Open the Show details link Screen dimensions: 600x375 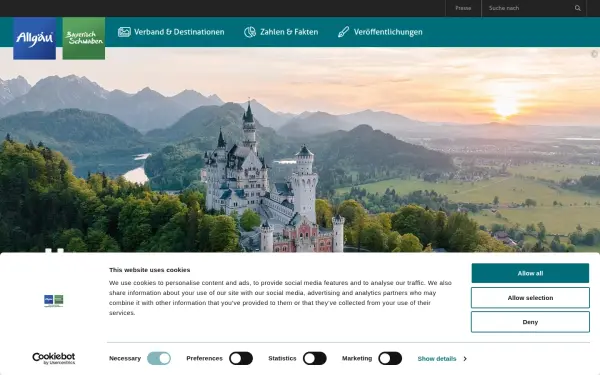point(437,359)
